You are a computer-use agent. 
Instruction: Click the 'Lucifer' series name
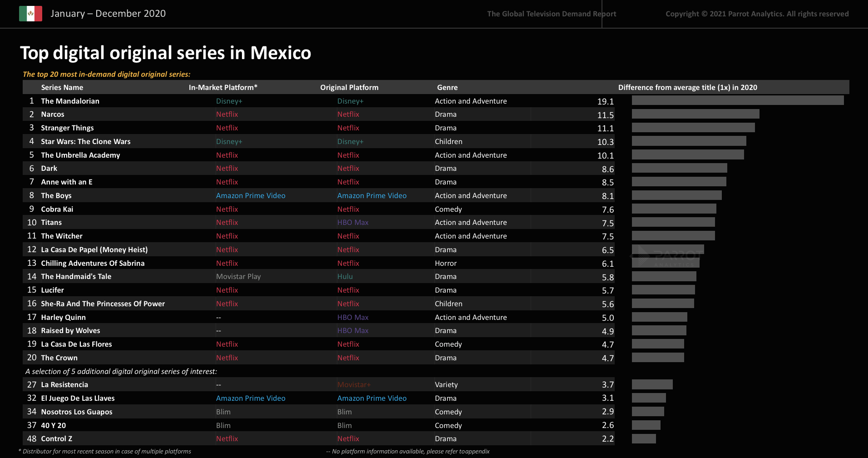coord(52,290)
